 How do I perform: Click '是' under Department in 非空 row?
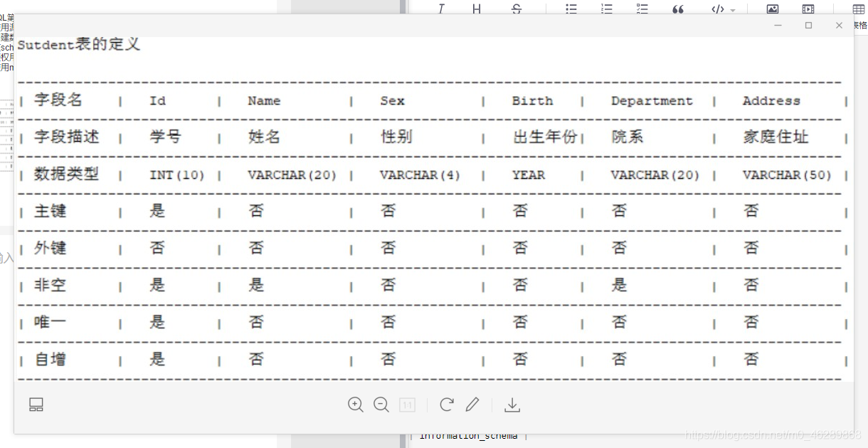pos(619,285)
